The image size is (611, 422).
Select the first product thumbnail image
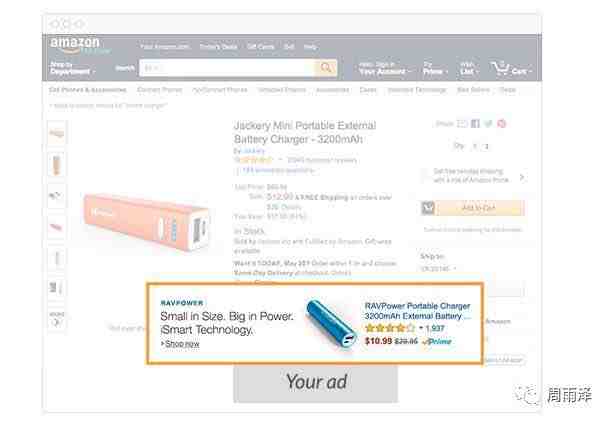point(57,133)
